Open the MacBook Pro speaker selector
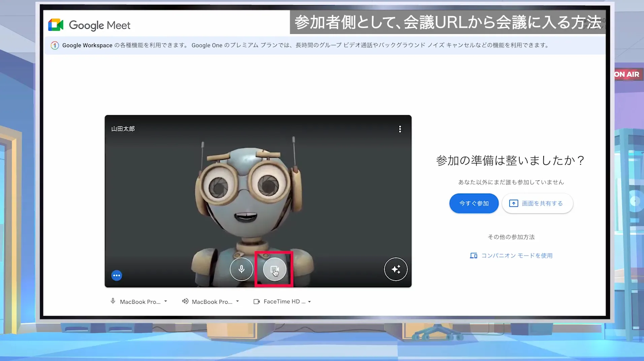 (x=210, y=301)
